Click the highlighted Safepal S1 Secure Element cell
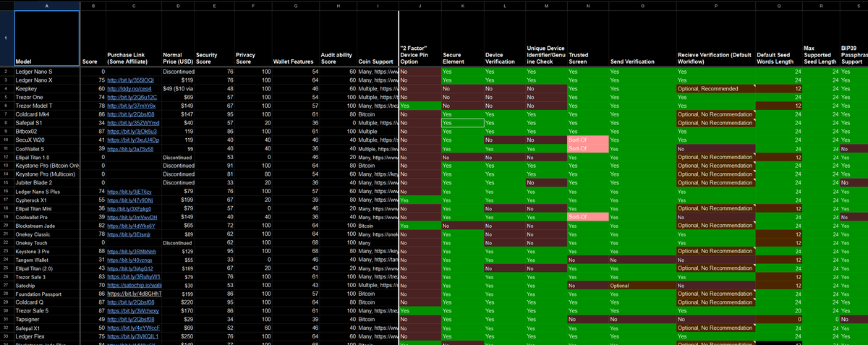The height and width of the screenshot is (345, 868). [461, 122]
